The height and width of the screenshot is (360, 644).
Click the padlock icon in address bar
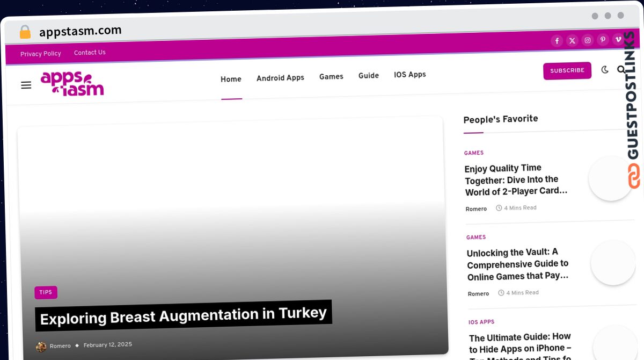coord(25,32)
